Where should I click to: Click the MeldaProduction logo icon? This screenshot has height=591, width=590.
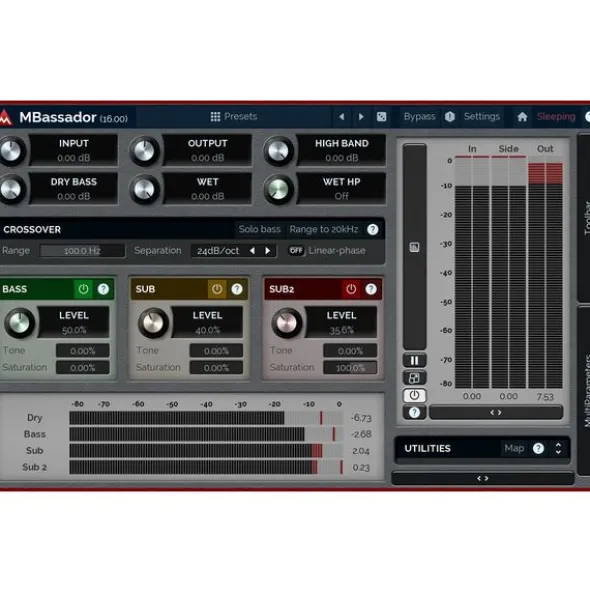click(5, 118)
